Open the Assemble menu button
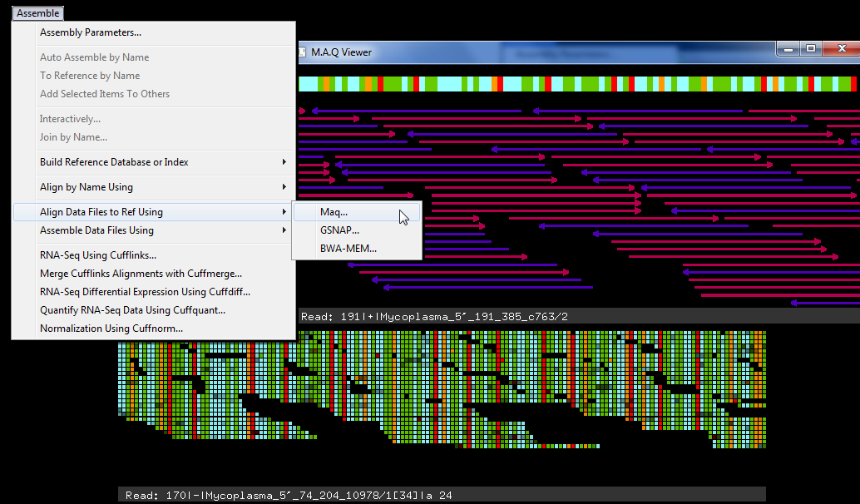Image resolution: width=860 pixels, height=504 pixels. tap(37, 13)
